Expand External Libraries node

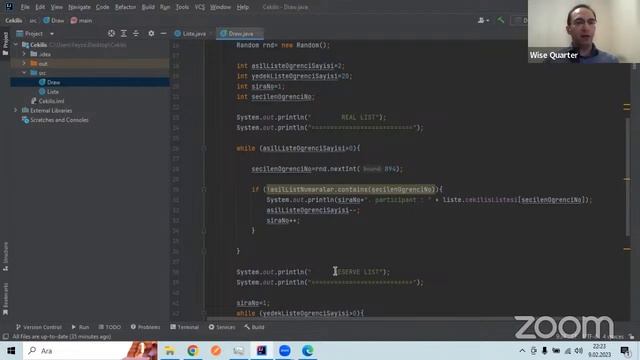point(16,110)
